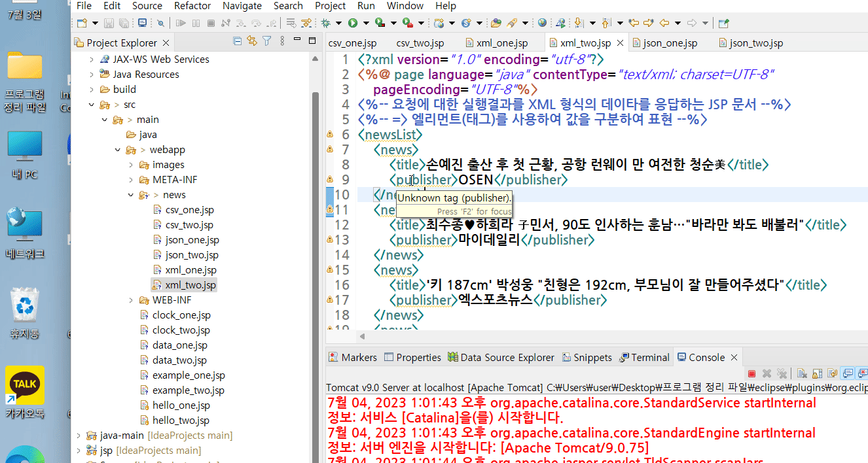Expand the WEB-INF folder
This screenshot has width=868, height=463.
click(131, 300)
